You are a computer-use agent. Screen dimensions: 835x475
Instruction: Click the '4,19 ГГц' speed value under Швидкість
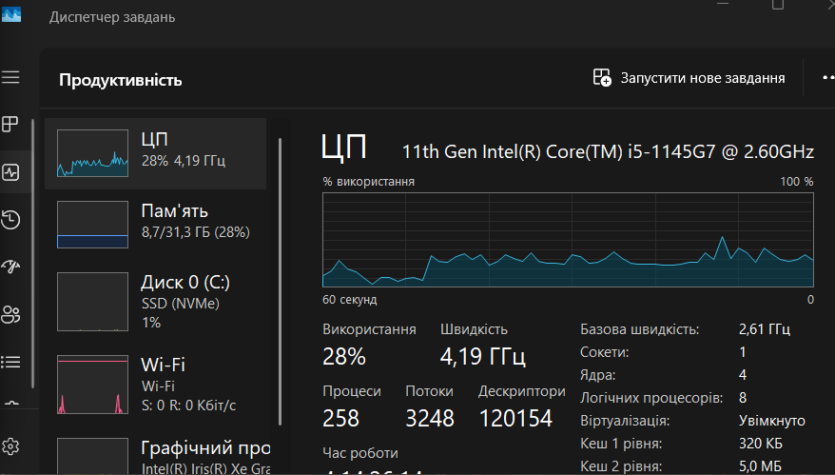pyautogui.click(x=482, y=356)
